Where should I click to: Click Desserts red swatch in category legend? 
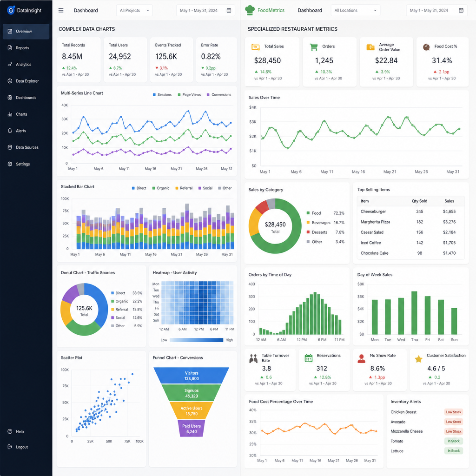click(308, 232)
